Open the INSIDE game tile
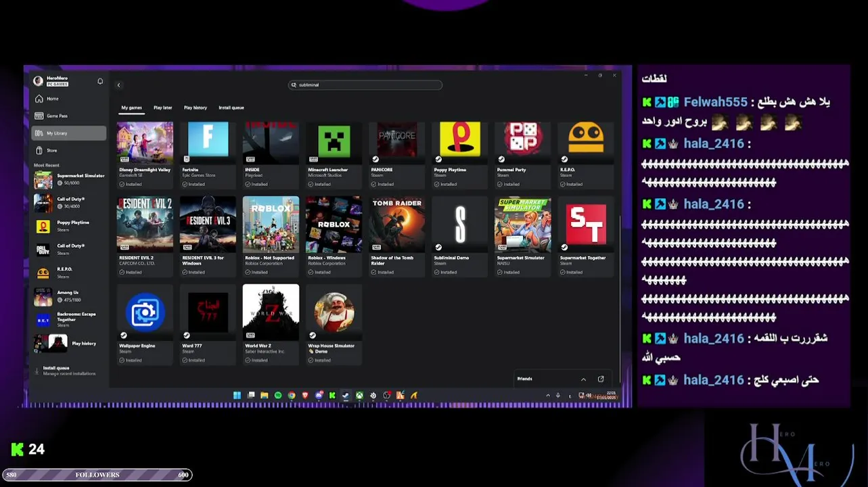This screenshot has height=487, width=868. tap(271, 155)
